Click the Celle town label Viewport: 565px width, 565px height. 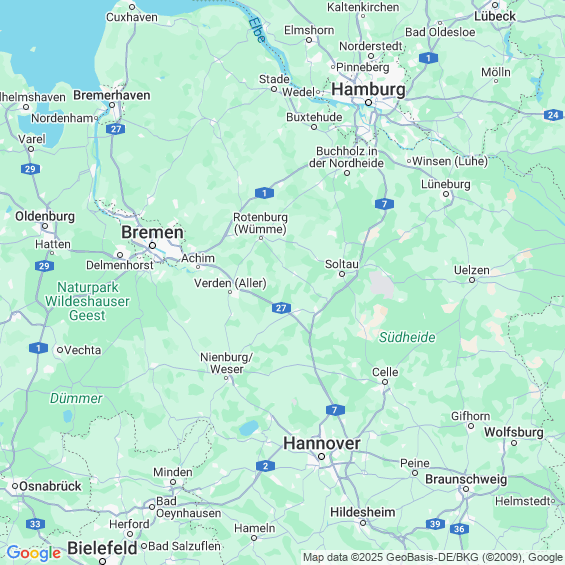coord(385,372)
